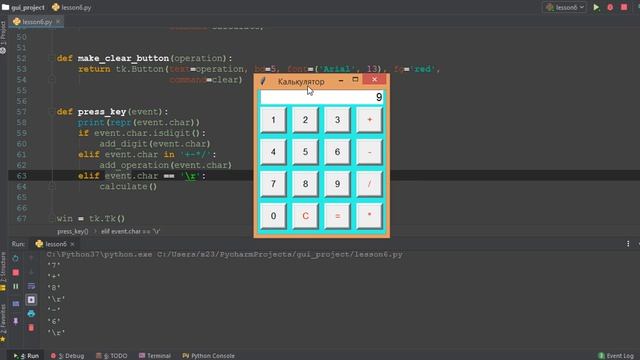Open the Debug tool window at the bottom

pyautogui.click(x=67, y=356)
